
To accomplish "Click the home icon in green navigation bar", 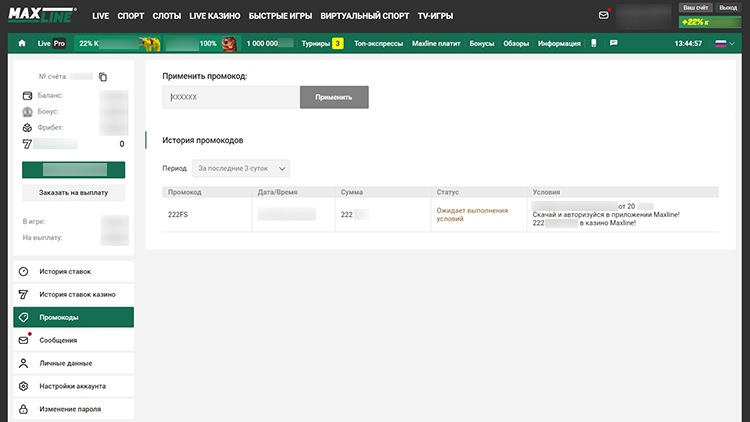I will click(22, 44).
